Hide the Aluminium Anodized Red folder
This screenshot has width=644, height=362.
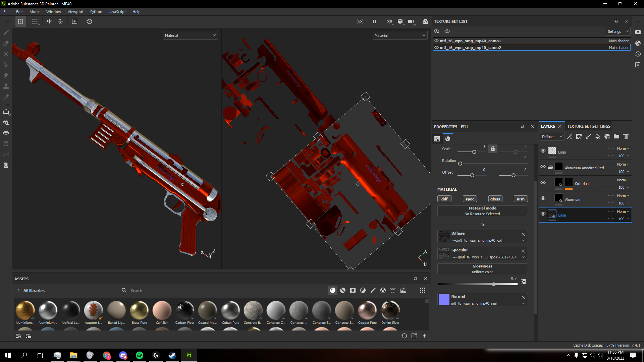543,167
